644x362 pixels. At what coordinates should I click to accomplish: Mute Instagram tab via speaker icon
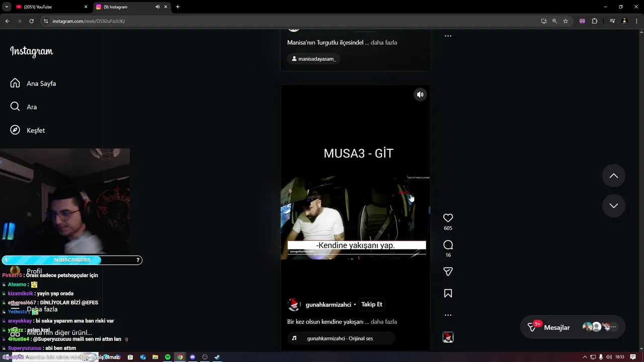(x=157, y=7)
